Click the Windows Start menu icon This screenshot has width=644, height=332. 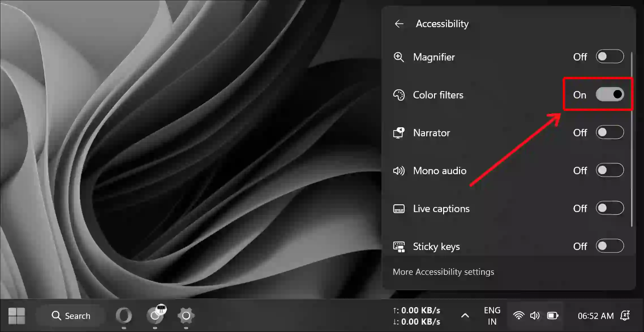[16, 316]
